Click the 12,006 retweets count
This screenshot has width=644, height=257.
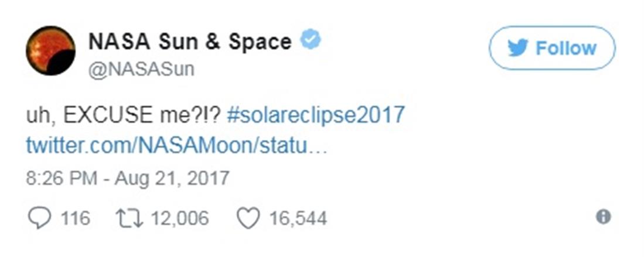click(179, 219)
